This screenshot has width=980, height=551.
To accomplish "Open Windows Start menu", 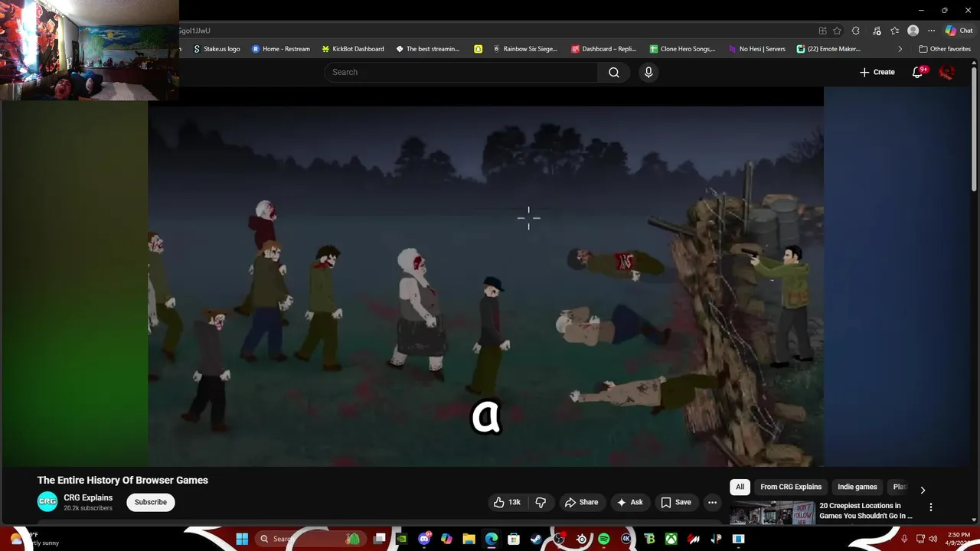I will (x=242, y=539).
